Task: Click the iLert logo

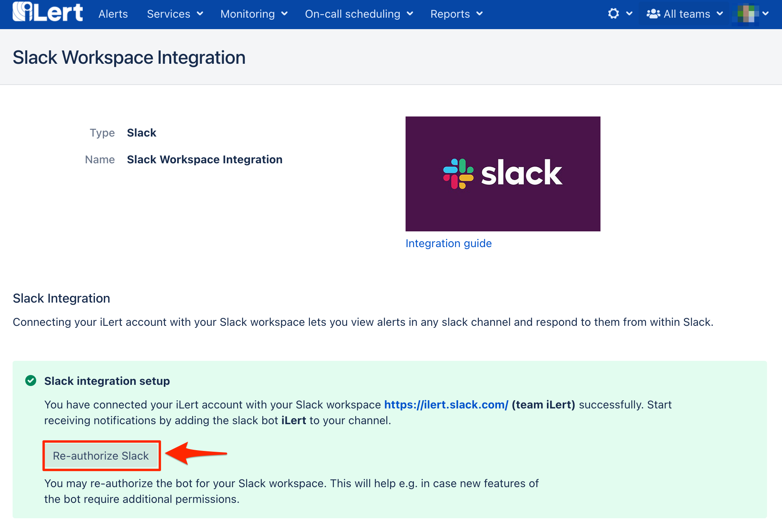Action: 48,12
